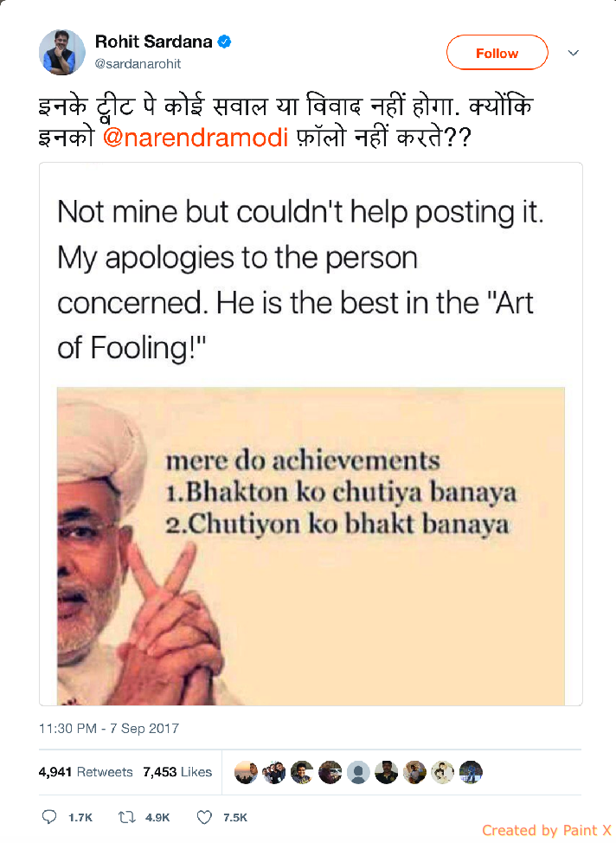Click the grey default liker avatar
The image size is (616, 843).
pos(358,773)
